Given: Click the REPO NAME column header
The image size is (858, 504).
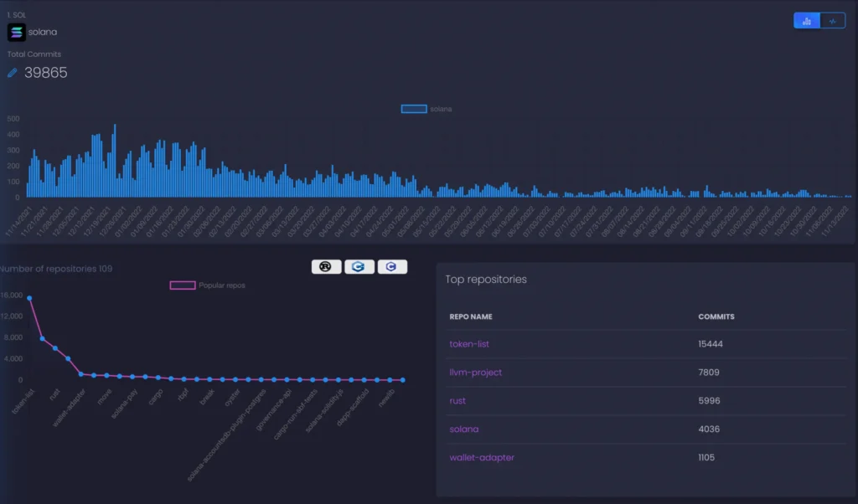Looking at the screenshot, I should click(471, 316).
